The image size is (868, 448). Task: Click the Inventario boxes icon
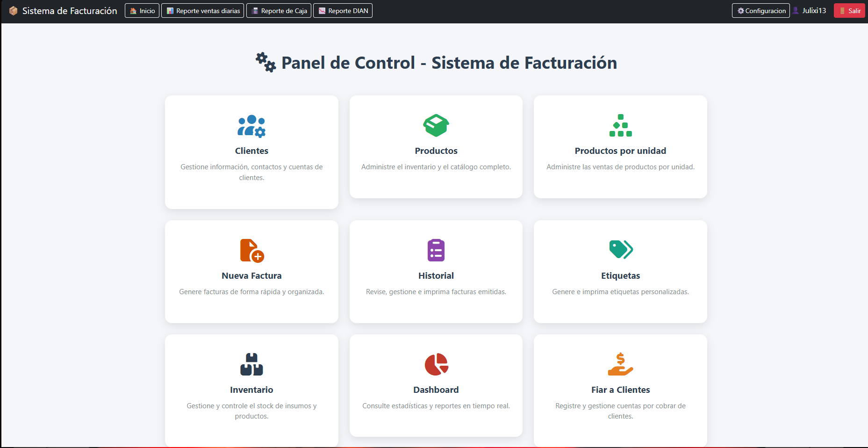[251, 364]
